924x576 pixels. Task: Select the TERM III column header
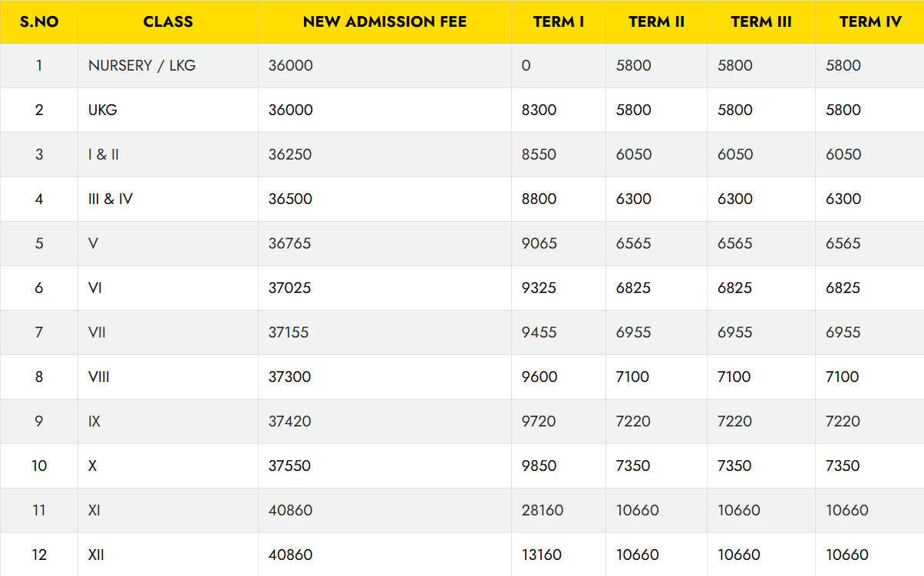(761, 22)
